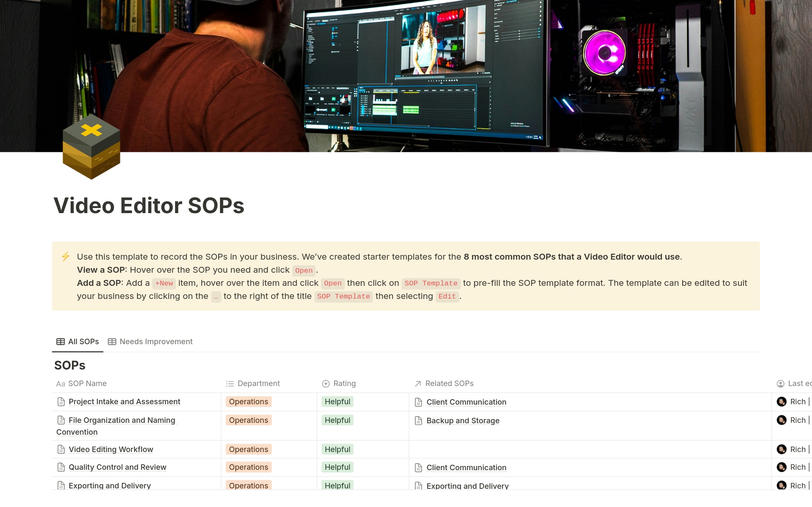Viewport: 812px width, 507px height.
Task: Click the gold block page icon
Action: coord(91,146)
